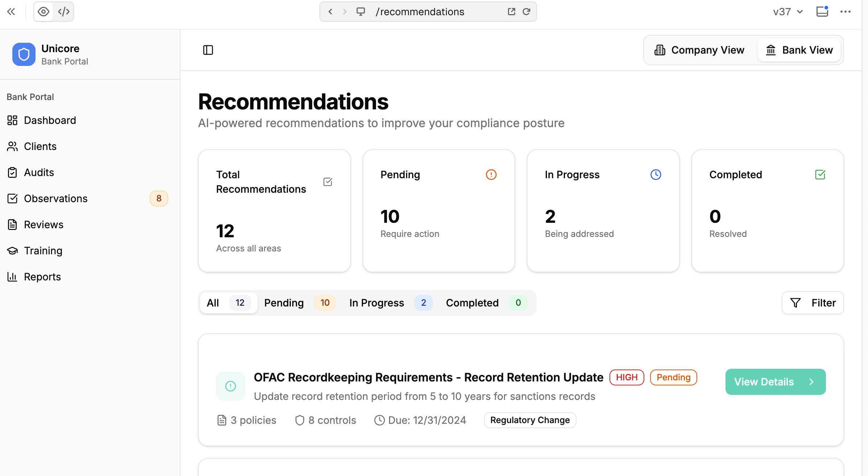Open page in new tab icon
Image resolution: width=868 pixels, height=476 pixels.
click(511, 12)
